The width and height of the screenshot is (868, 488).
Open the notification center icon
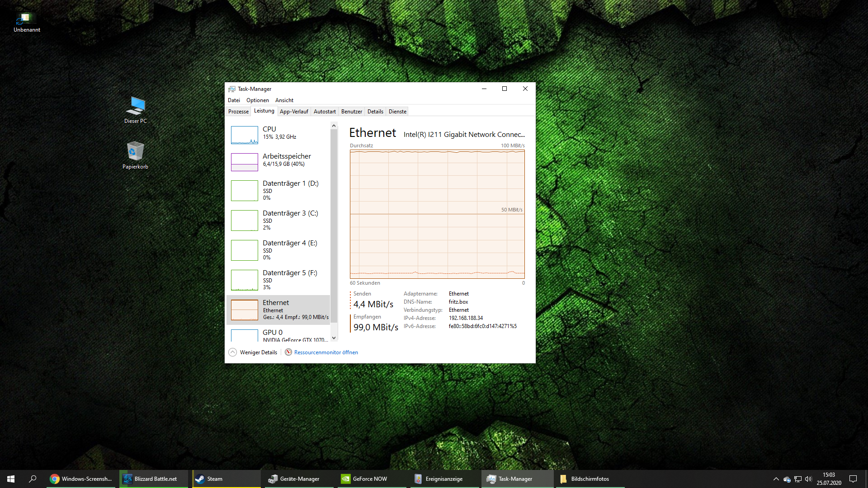pyautogui.click(x=853, y=479)
